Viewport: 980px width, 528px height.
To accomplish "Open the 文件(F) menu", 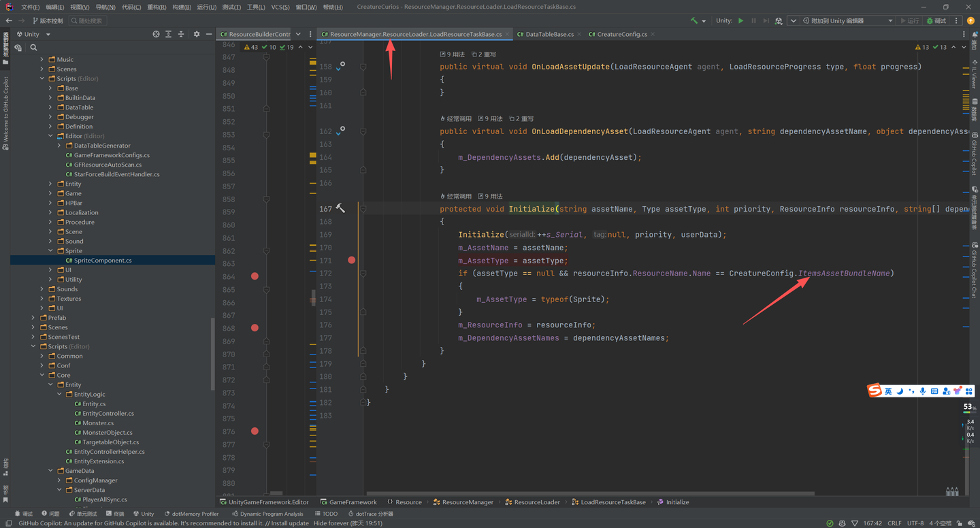I will [x=31, y=7].
